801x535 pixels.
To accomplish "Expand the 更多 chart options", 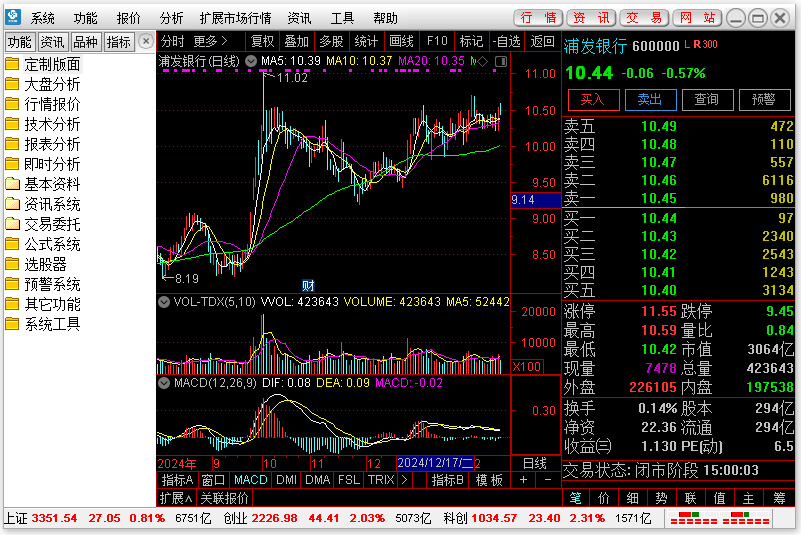I will pyautogui.click(x=210, y=41).
